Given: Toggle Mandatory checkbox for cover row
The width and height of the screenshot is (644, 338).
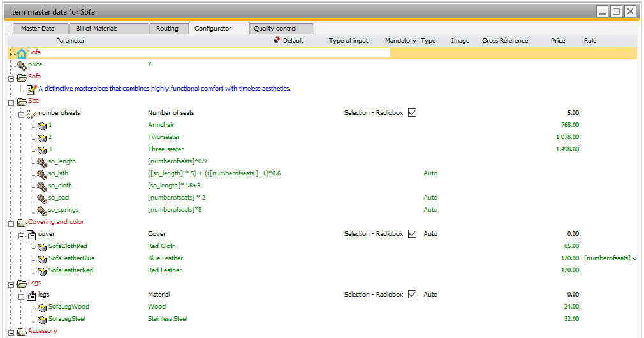Looking at the screenshot, I should (412, 234).
